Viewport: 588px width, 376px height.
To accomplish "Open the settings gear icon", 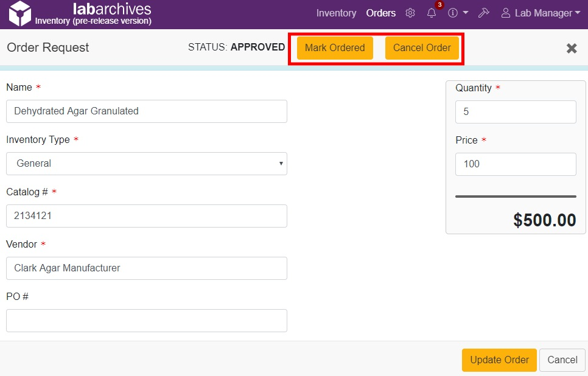I will coord(410,13).
